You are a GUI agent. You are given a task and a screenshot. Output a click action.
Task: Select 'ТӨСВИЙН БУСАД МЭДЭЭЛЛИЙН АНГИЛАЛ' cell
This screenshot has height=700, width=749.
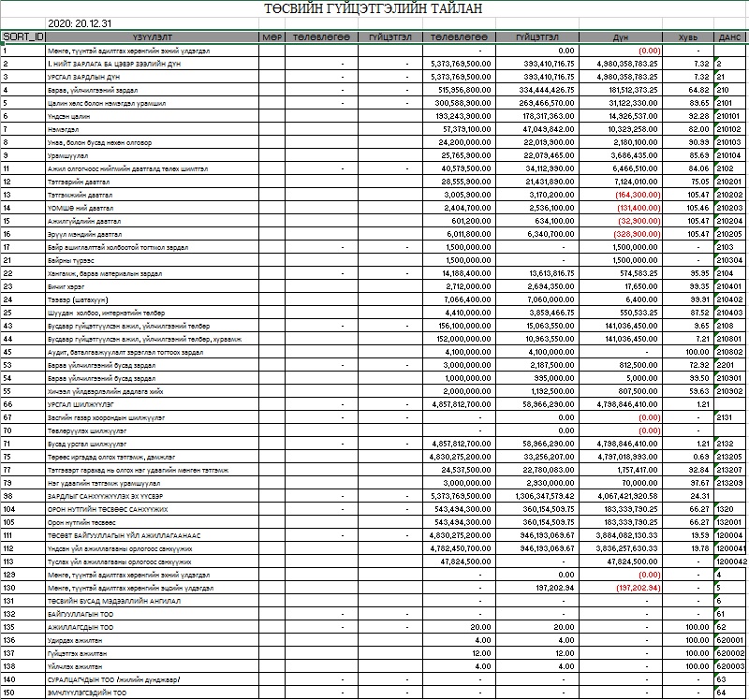(x=114, y=601)
